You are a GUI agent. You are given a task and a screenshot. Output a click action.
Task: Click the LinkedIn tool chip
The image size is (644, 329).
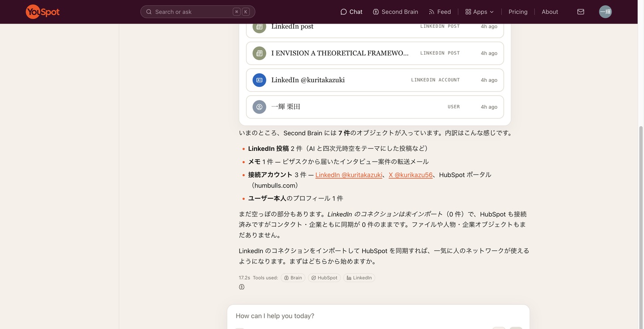[359, 278]
